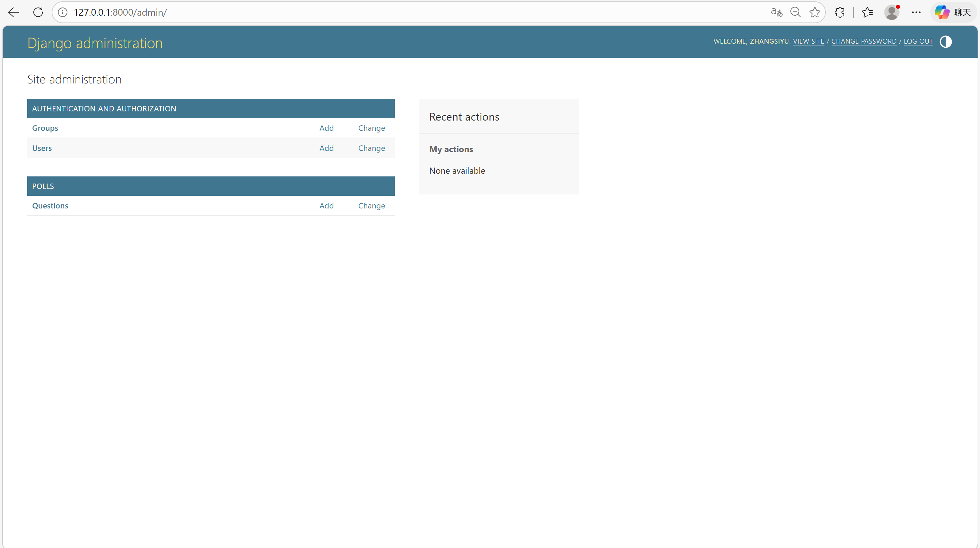Viewport: 980px width, 548px height.
Task: Open the Copilot chat button
Action: (x=953, y=12)
